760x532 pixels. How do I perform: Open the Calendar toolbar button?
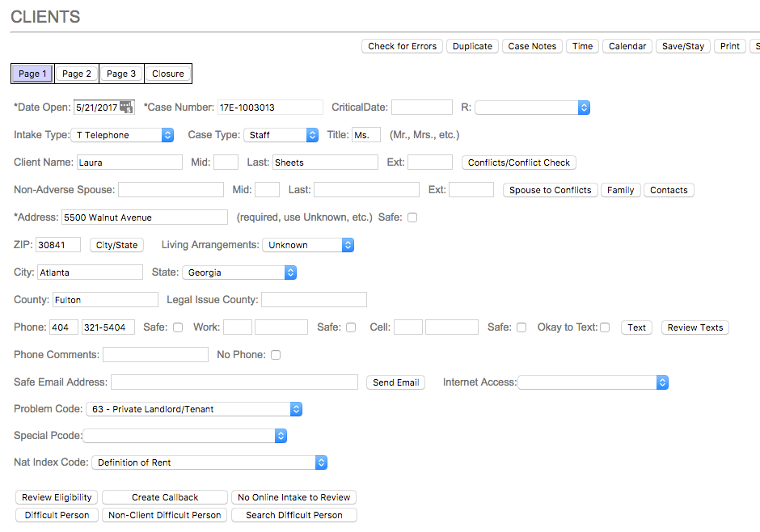627,46
